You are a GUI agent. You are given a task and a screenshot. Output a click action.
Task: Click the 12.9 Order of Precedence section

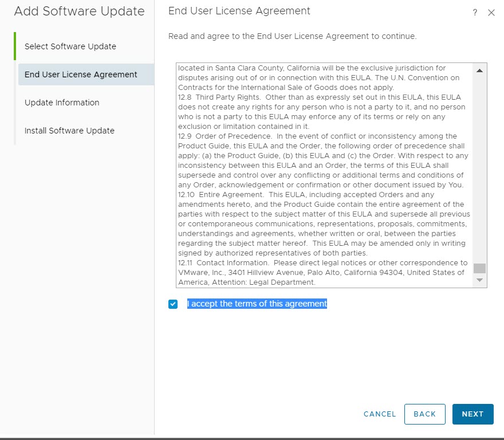click(x=321, y=160)
